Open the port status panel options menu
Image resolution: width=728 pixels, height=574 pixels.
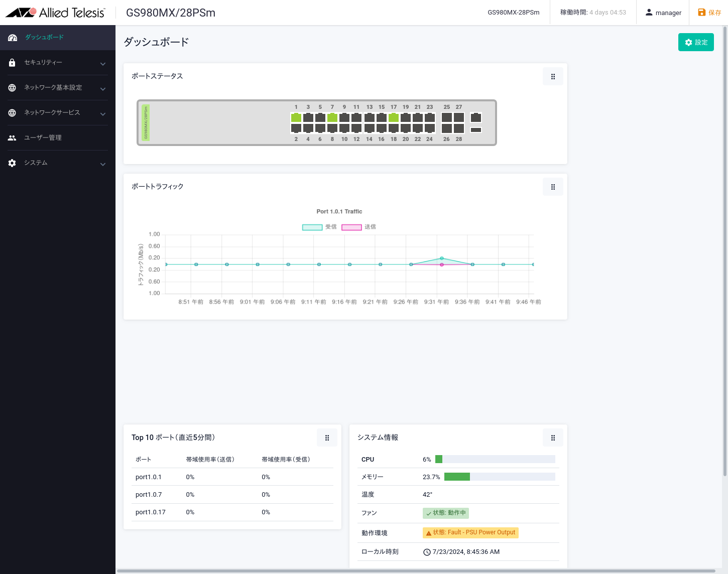pos(553,77)
